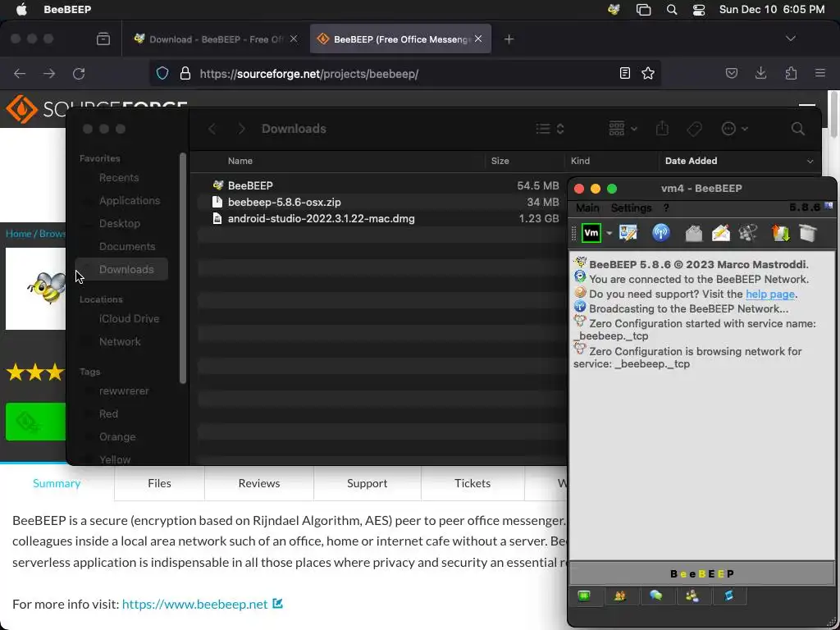Click the Vm user avatar in BeeBEEP toolbar

[591, 233]
